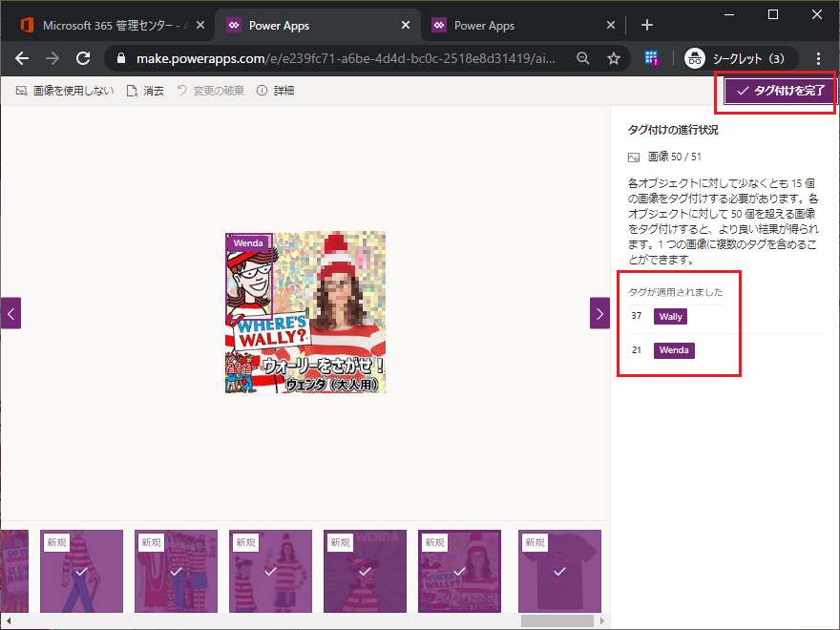Viewport: 840px width, 630px height.
Task: Click the padlock site info icon
Action: [121, 58]
